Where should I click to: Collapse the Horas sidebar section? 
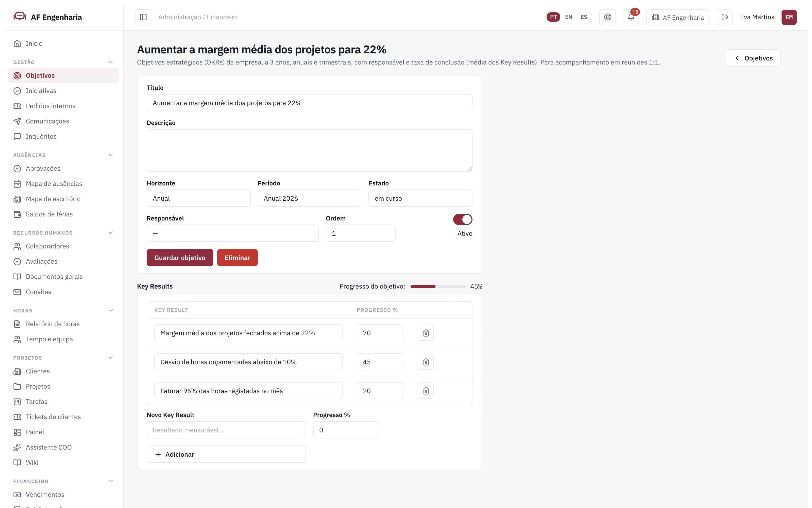pos(111,310)
